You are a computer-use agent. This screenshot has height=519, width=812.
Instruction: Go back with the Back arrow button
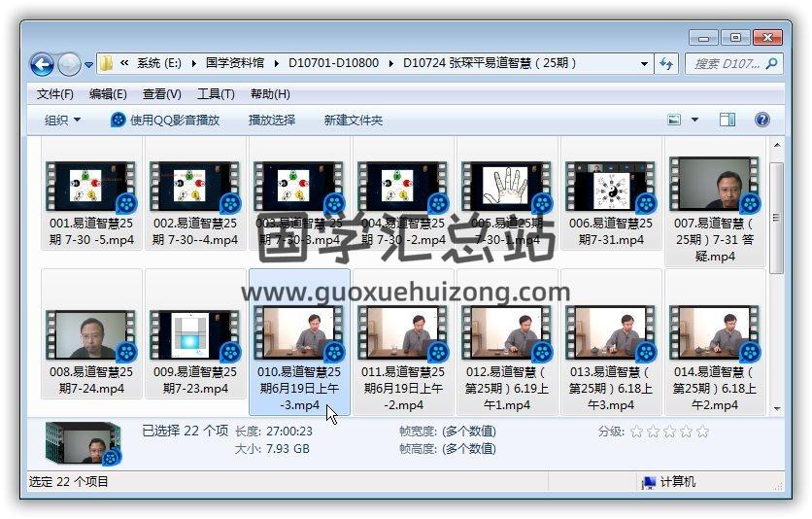42,64
